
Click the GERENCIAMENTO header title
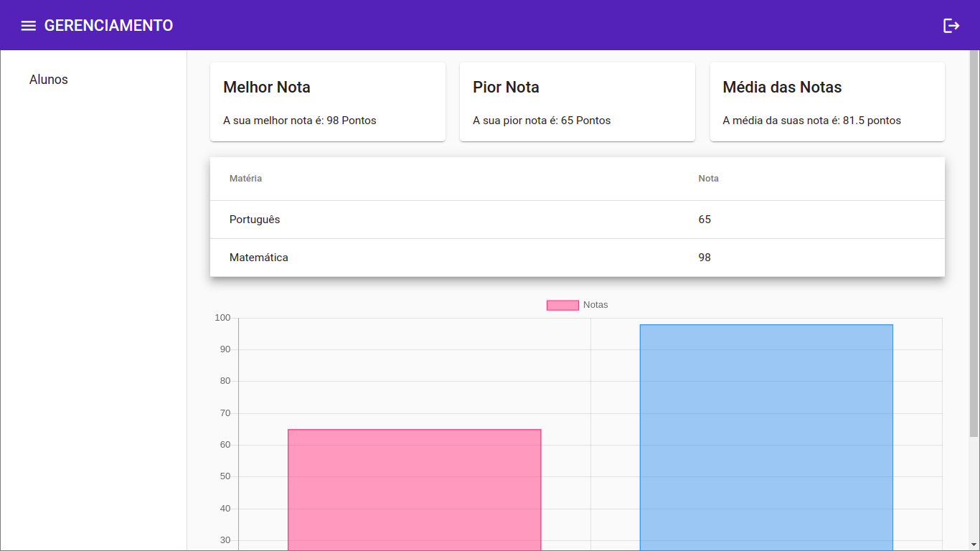click(109, 26)
